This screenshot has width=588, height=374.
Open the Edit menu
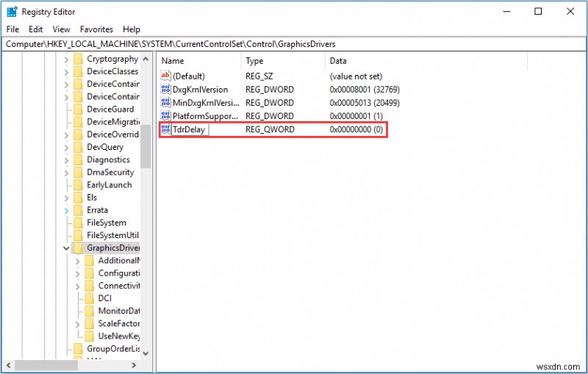click(35, 29)
